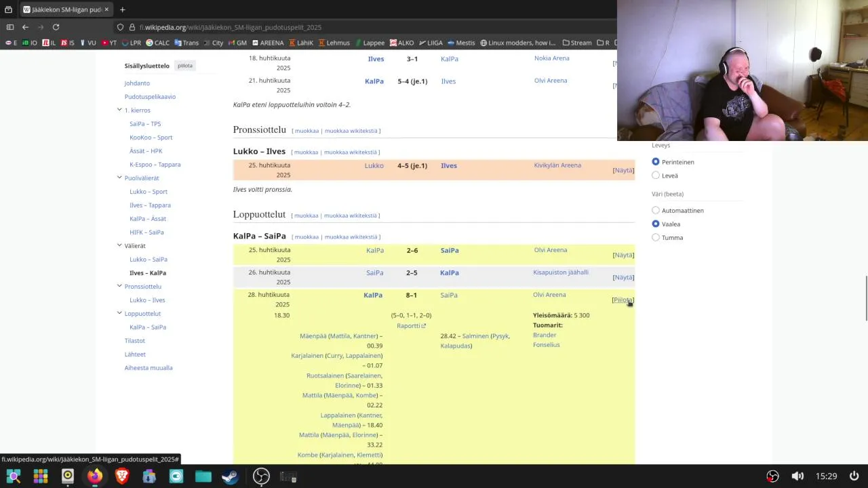The width and height of the screenshot is (868, 488).
Task: Hide the table of contents with piilota
Action: [185, 66]
